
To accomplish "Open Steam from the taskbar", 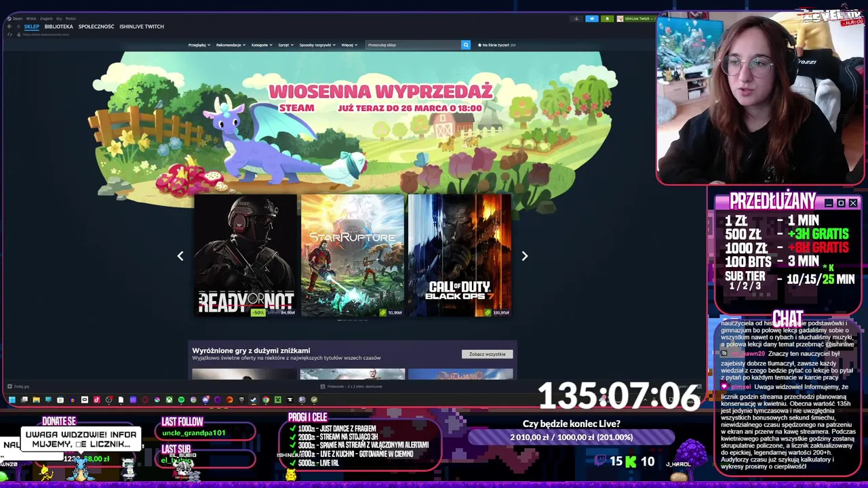I will pyautogui.click(x=253, y=400).
